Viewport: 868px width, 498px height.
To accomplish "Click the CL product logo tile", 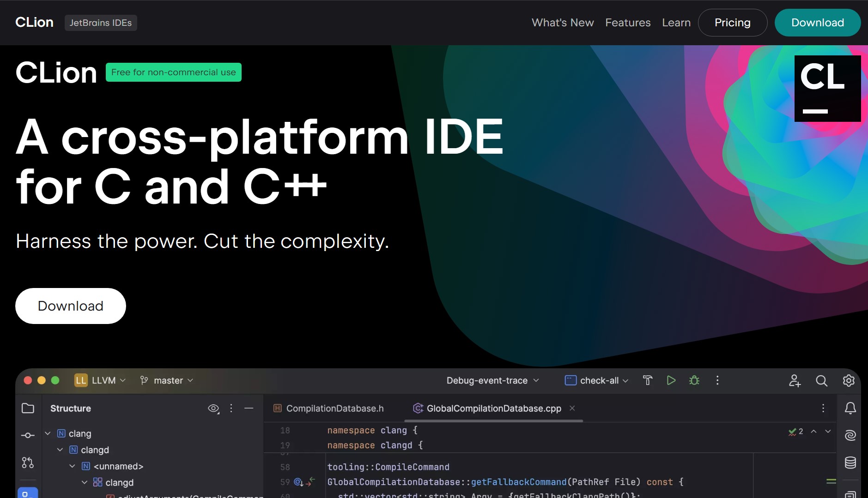I will [x=828, y=89].
